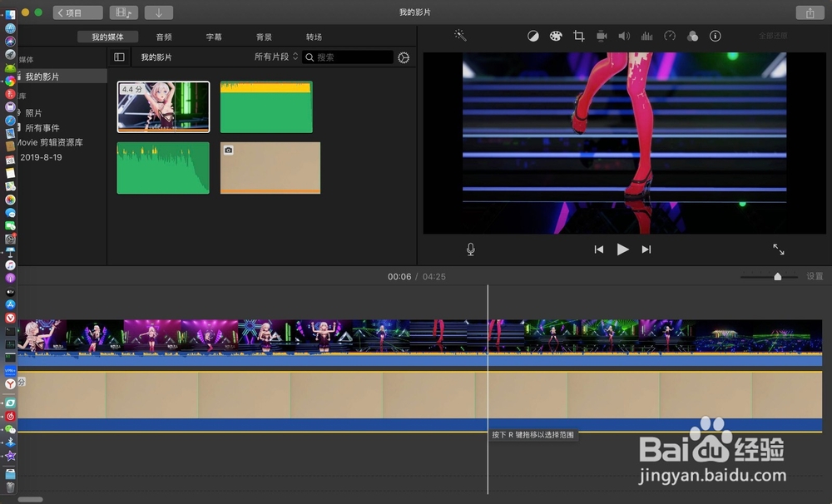Switch to 背景 backgrounds tab
832x504 pixels.
(264, 37)
